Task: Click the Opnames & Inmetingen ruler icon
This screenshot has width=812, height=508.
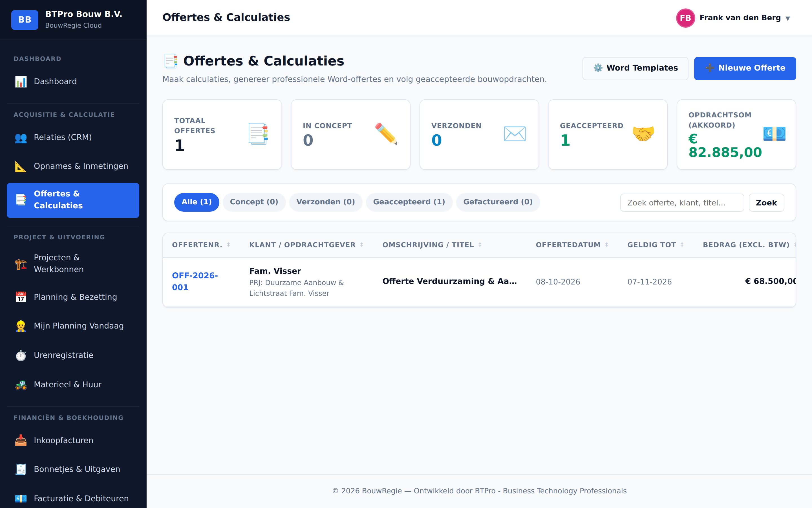Action: pos(21,166)
